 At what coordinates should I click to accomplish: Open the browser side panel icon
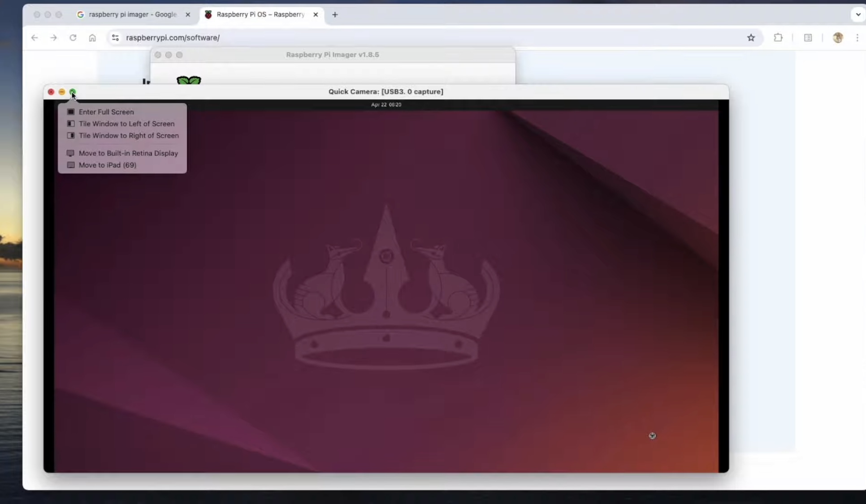click(808, 38)
